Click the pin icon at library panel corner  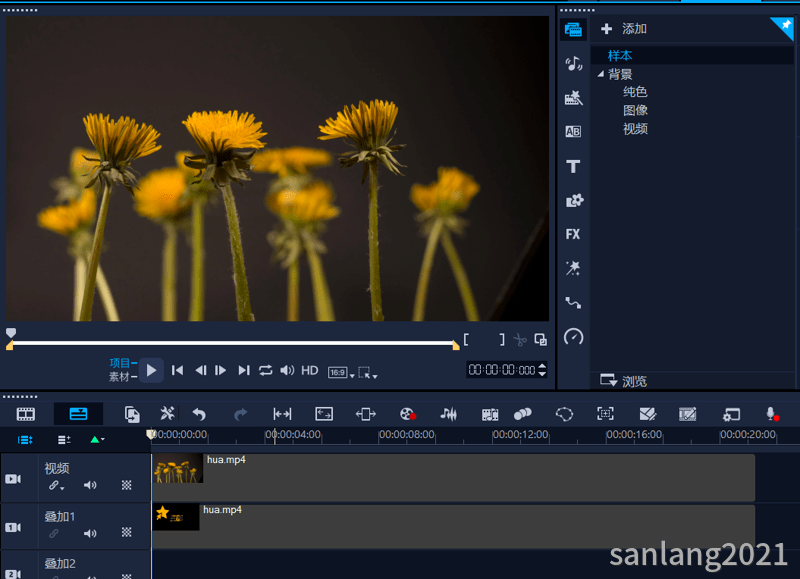click(x=784, y=26)
